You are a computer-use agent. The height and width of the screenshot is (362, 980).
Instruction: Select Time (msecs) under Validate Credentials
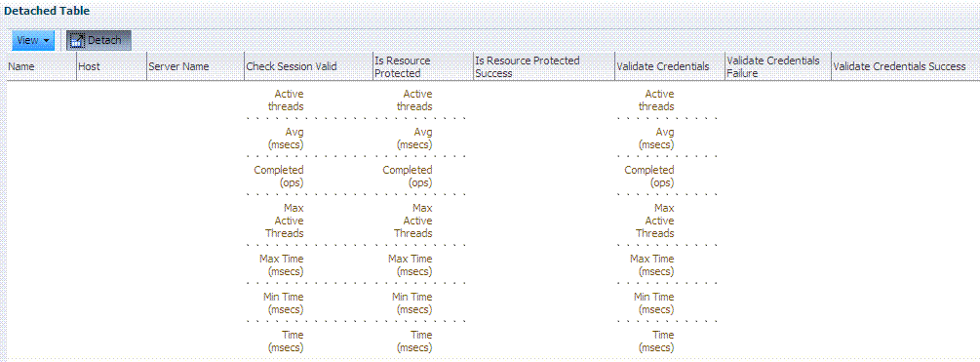pos(657,342)
